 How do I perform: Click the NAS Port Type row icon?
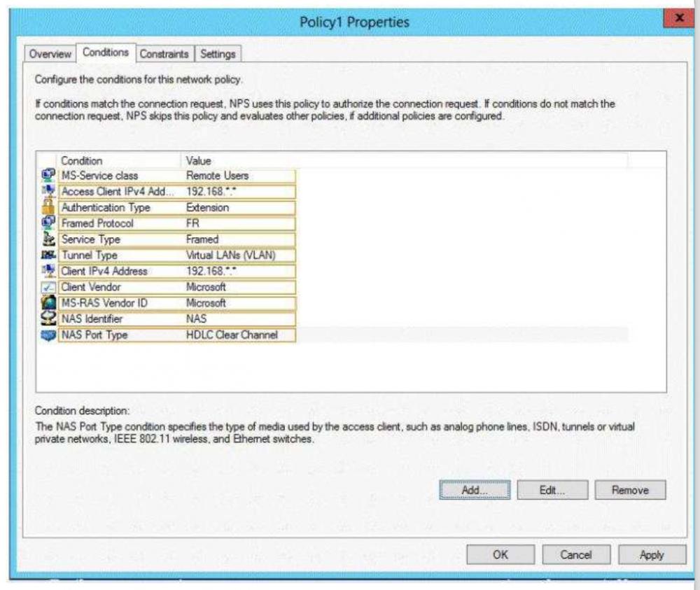(48, 335)
